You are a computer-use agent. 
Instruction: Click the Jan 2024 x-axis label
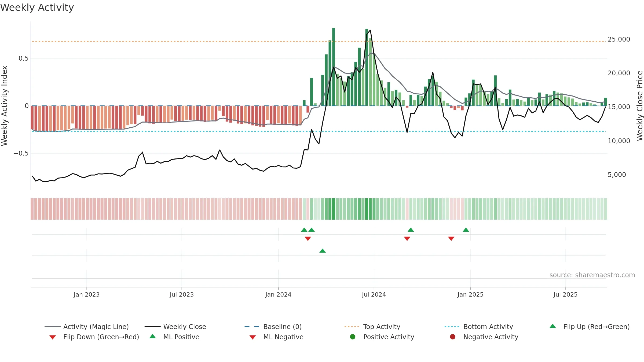tap(278, 294)
